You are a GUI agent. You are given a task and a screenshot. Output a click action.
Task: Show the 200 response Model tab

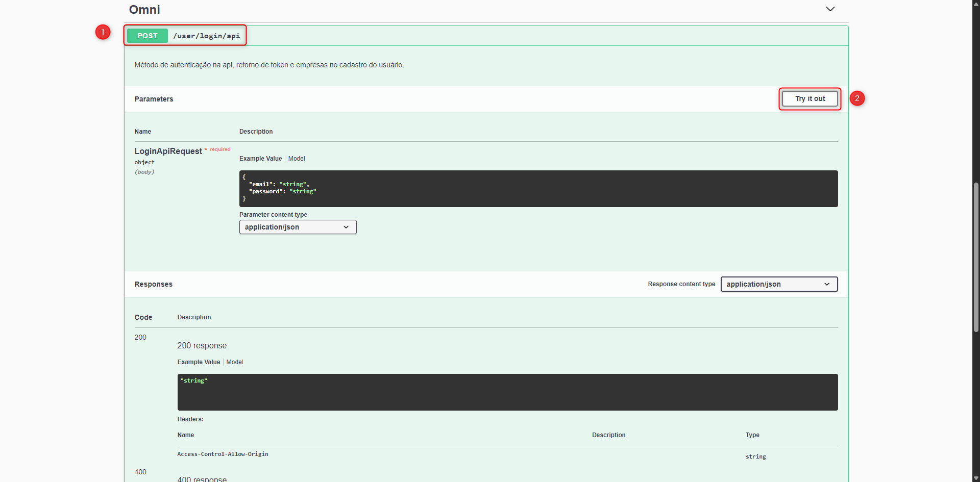point(235,362)
